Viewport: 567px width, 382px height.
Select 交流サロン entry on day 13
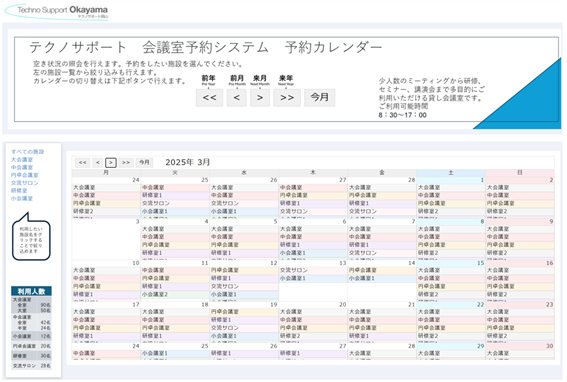click(x=313, y=271)
